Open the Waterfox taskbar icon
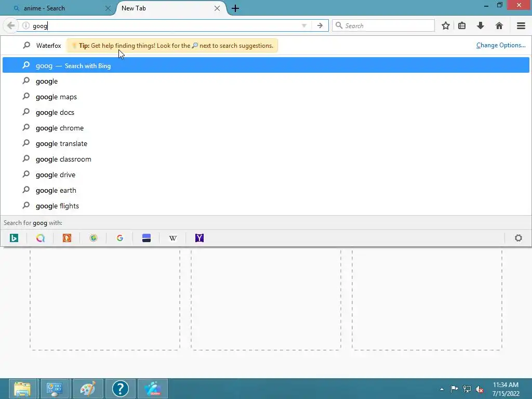This screenshot has width=532, height=399. pos(153,389)
